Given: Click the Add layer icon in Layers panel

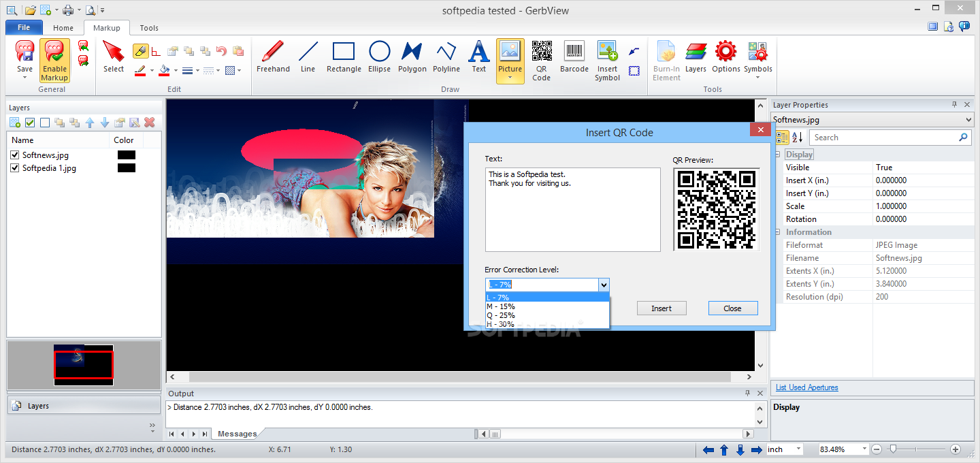Looking at the screenshot, I should click(15, 123).
